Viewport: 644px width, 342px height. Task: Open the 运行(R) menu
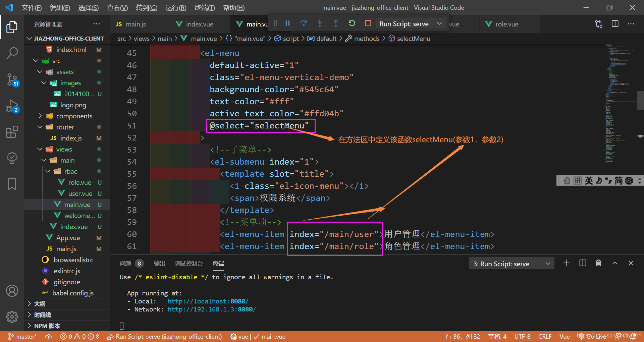coord(176,8)
